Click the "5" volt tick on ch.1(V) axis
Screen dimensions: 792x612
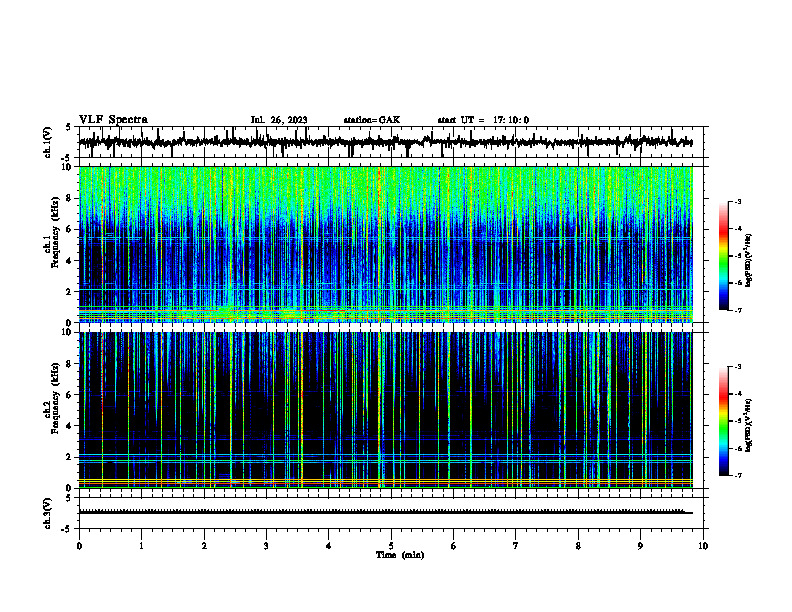[x=68, y=127]
